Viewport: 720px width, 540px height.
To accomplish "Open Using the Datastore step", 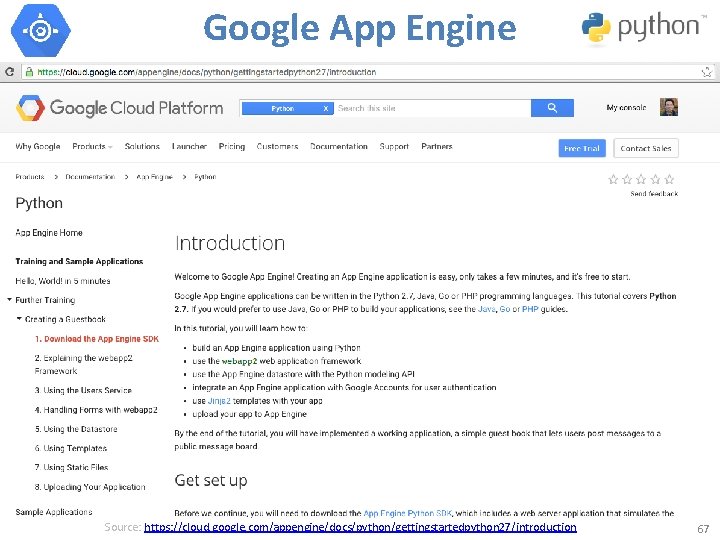I will click(76, 429).
